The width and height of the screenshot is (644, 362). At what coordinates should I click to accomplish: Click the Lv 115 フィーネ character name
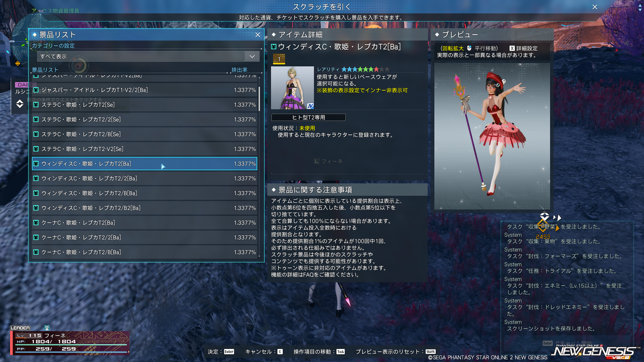54,335
